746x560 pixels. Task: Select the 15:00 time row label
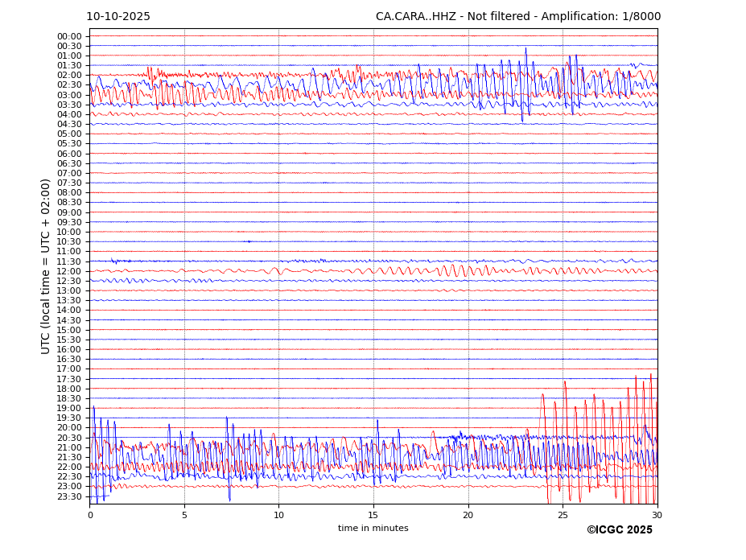(69, 330)
